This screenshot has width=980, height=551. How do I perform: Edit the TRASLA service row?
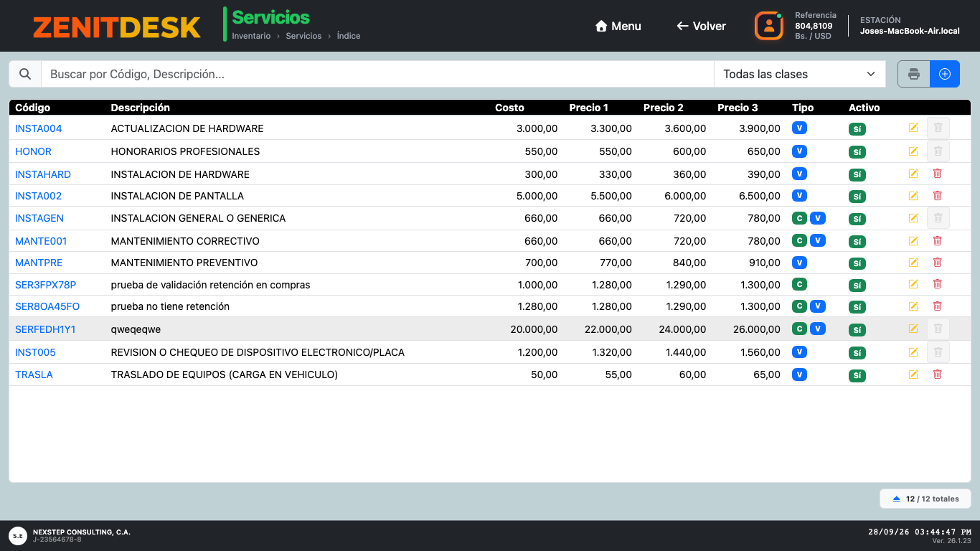(x=913, y=374)
